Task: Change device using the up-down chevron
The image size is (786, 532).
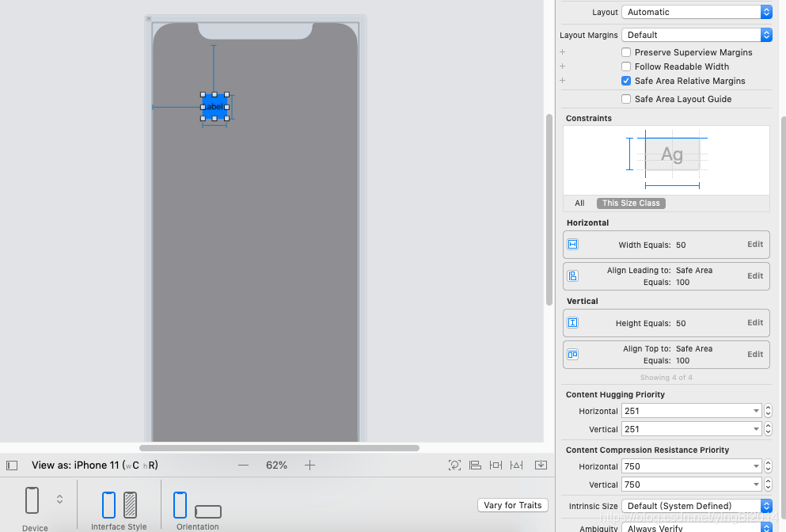Action: pos(59,500)
